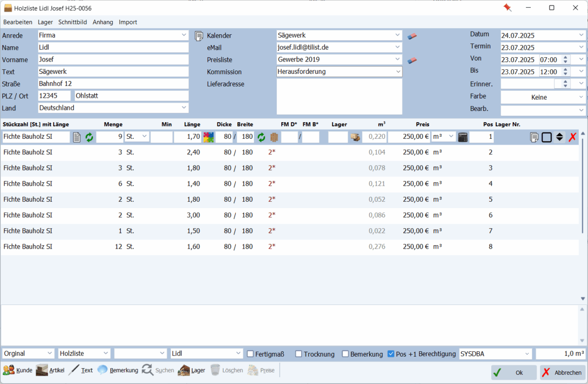Open the calculator icon next to the price unit
The height and width of the screenshot is (384, 588).
463,137
